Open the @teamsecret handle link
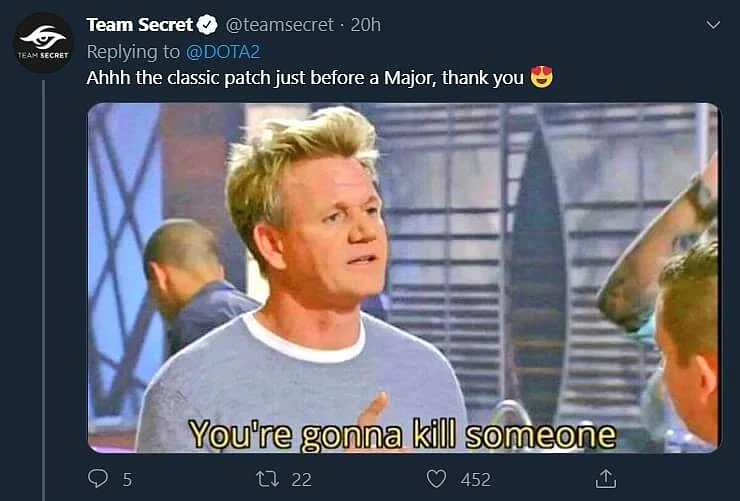 (279, 25)
